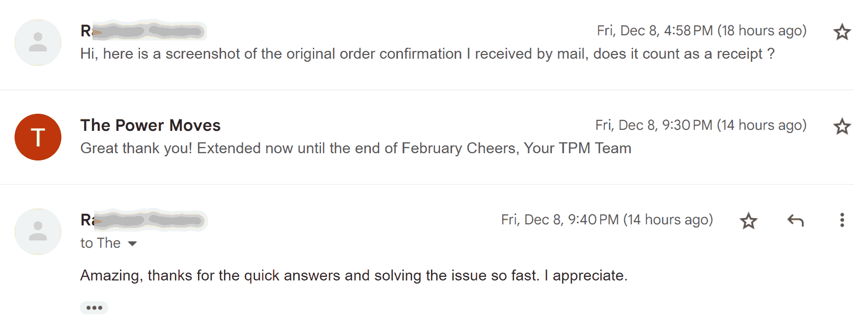Show trimmed content via ellipsis button
The height and width of the screenshot is (322, 868).
[94, 308]
